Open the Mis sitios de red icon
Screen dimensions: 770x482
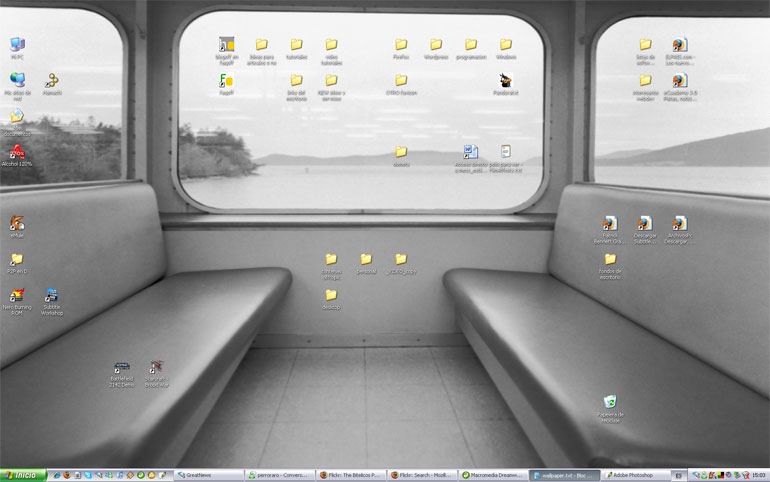point(17,81)
